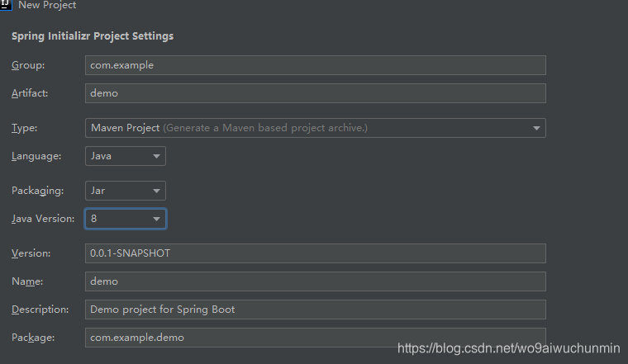Click the Language dropdown arrow

156,156
